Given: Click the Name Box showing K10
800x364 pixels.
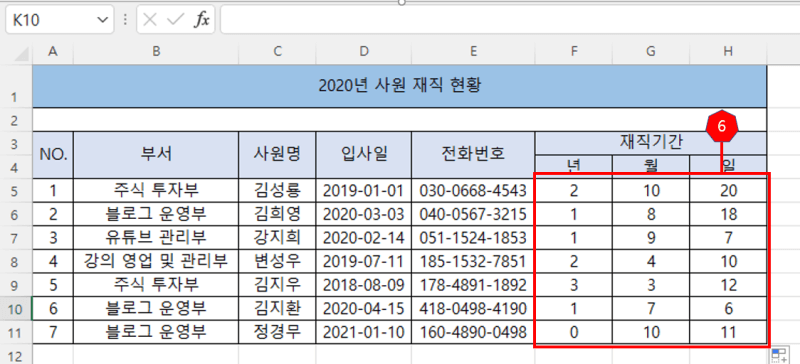Looking at the screenshot, I should pos(59,20).
